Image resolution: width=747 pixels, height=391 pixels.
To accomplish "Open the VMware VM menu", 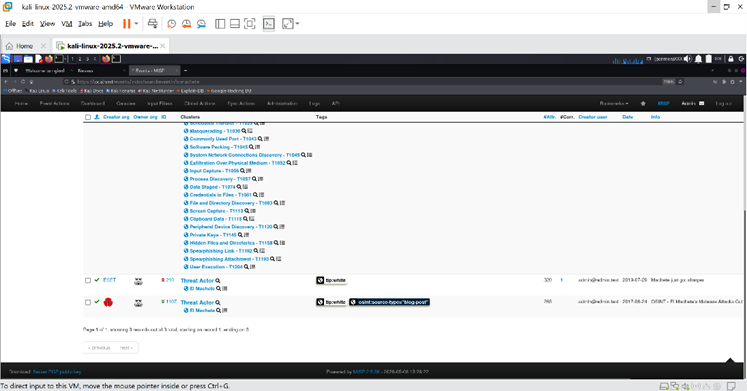I will click(x=67, y=23).
